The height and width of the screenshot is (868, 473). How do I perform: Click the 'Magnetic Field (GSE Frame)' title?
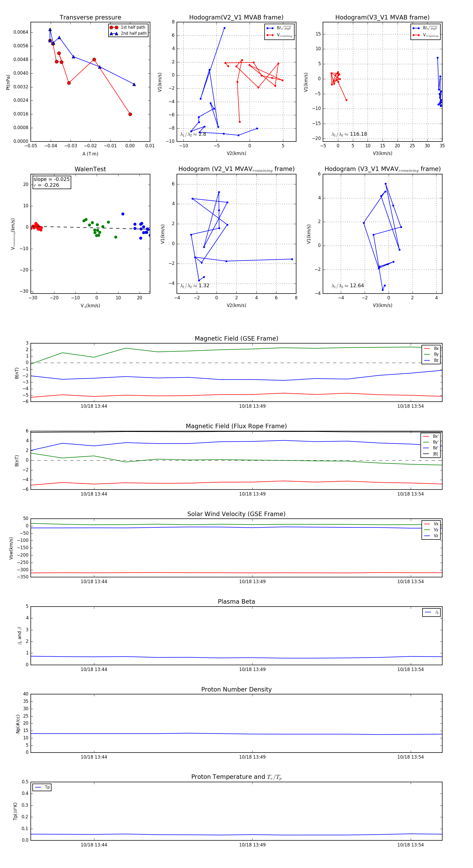[236, 339]
